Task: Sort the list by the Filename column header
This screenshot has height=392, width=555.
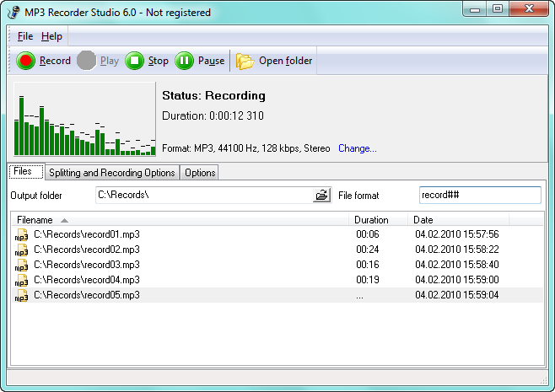Action: (181, 220)
